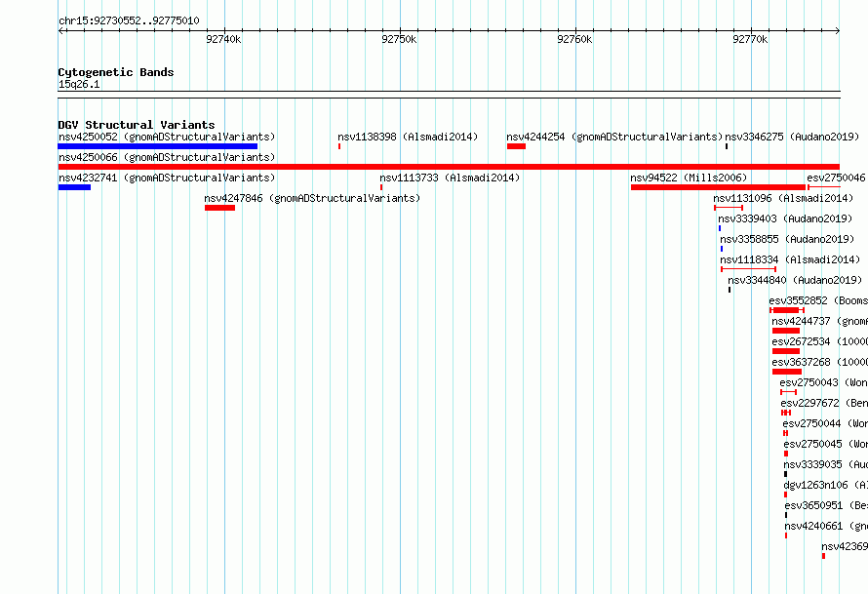The height and width of the screenshot is (594, 868).
Task: Open esv3637268 variant label
Action: pos(820,362)
